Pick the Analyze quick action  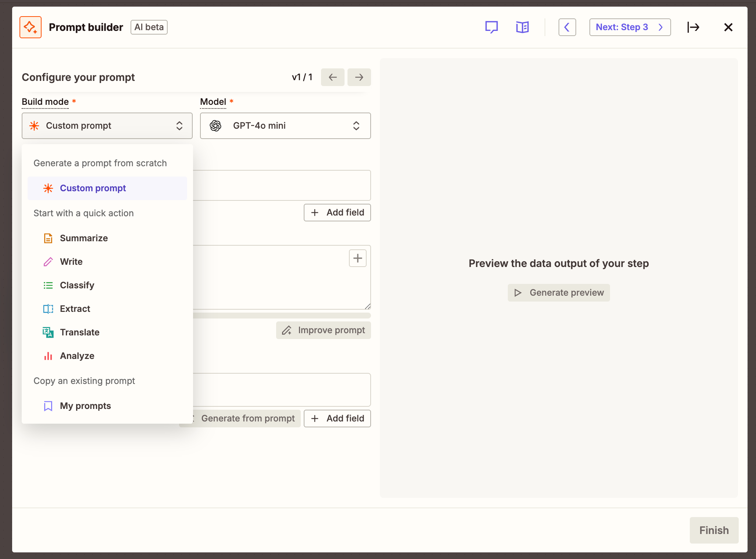[x=77, y=356]
